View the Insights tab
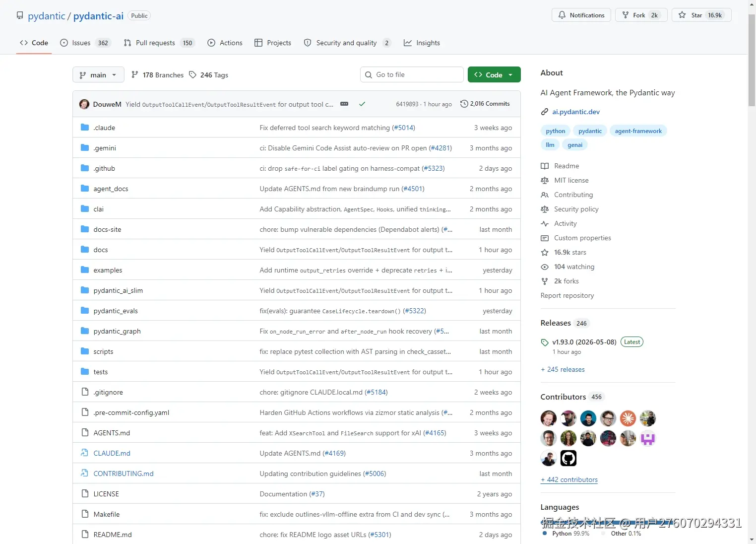The image size is (756, 544). 422,43
